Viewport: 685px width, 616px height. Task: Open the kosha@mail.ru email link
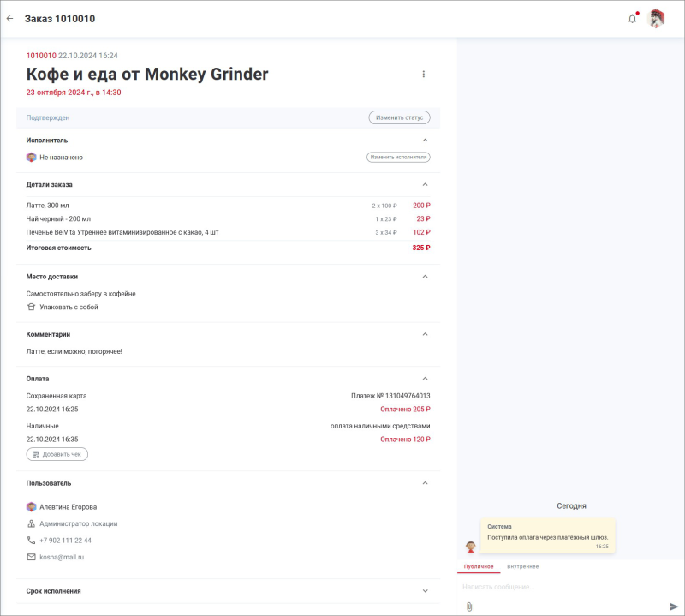62,557
